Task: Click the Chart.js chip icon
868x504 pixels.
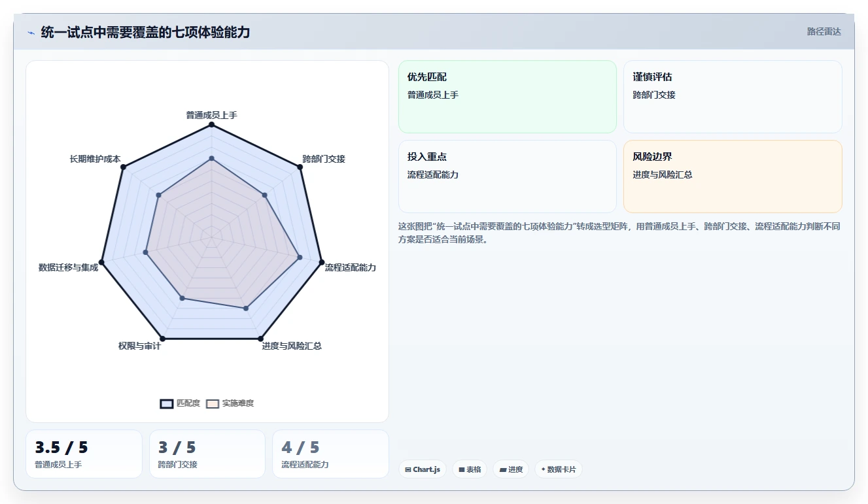Action: point(408,469)
